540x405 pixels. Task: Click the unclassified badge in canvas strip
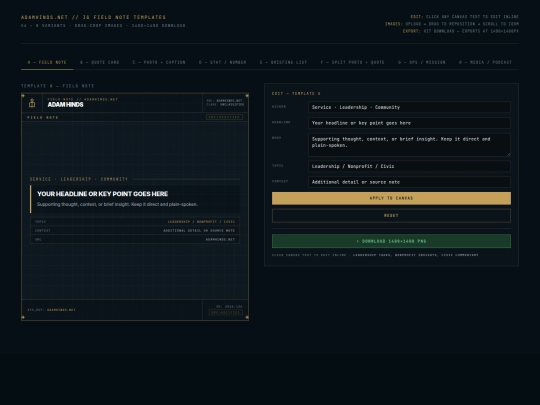(x=224, y=117)
